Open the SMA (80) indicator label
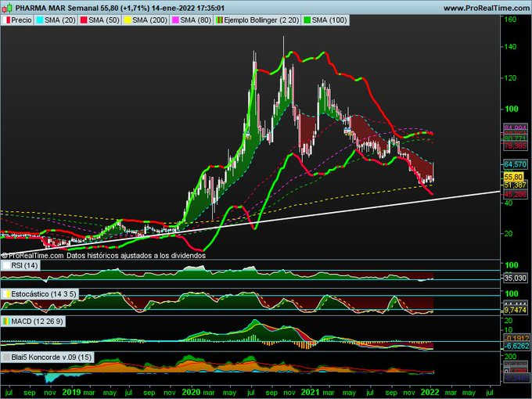Screen dimensions: 532x399 [x=196, y=20]
